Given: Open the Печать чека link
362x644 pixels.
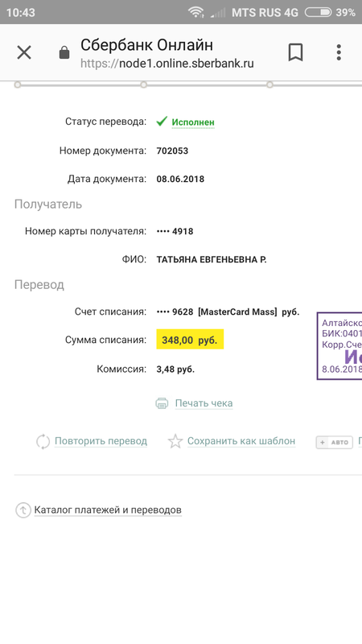Looking at the screenshot, I should pyautogui.click(x=204, y=403).
